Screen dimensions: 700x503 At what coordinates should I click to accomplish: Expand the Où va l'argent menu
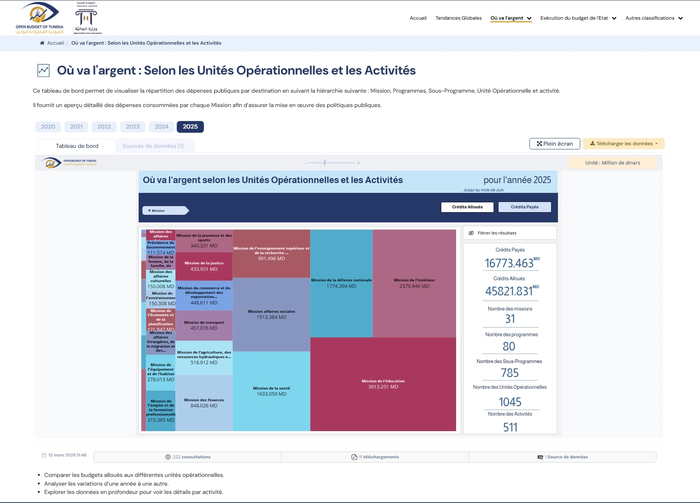(x=508, y=18)
